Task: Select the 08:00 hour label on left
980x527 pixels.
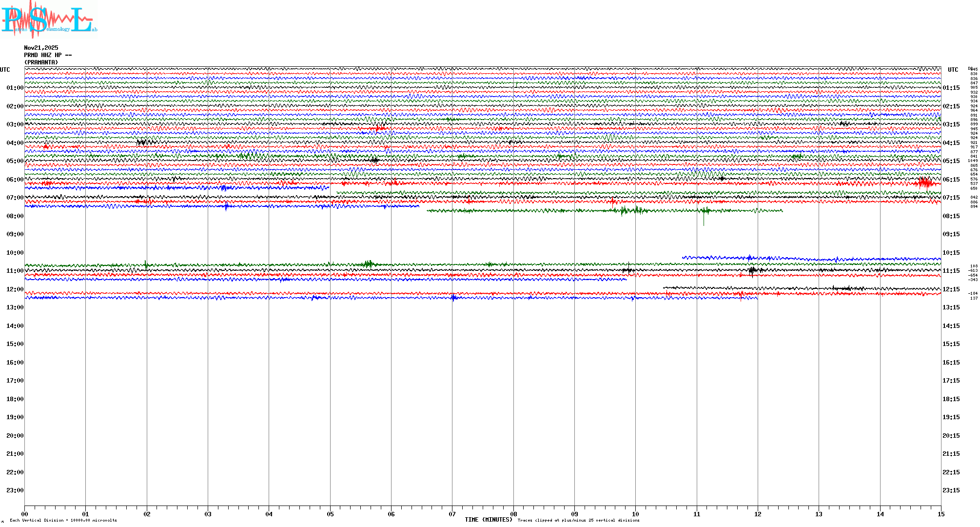Action: pos(15,216)
